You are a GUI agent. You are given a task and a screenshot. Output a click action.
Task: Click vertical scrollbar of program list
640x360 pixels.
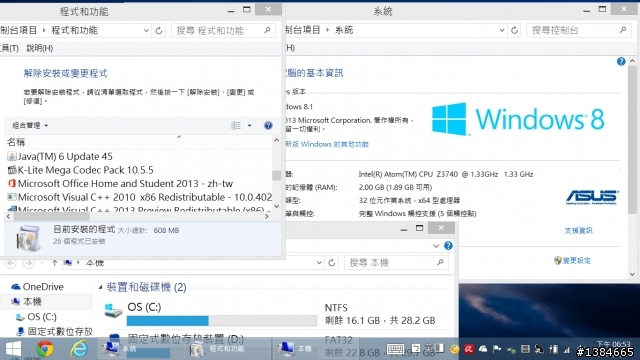[276, 175]
